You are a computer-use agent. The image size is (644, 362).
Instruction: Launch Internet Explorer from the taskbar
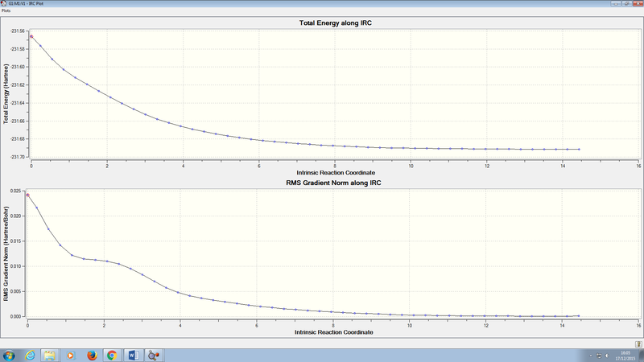30,355
